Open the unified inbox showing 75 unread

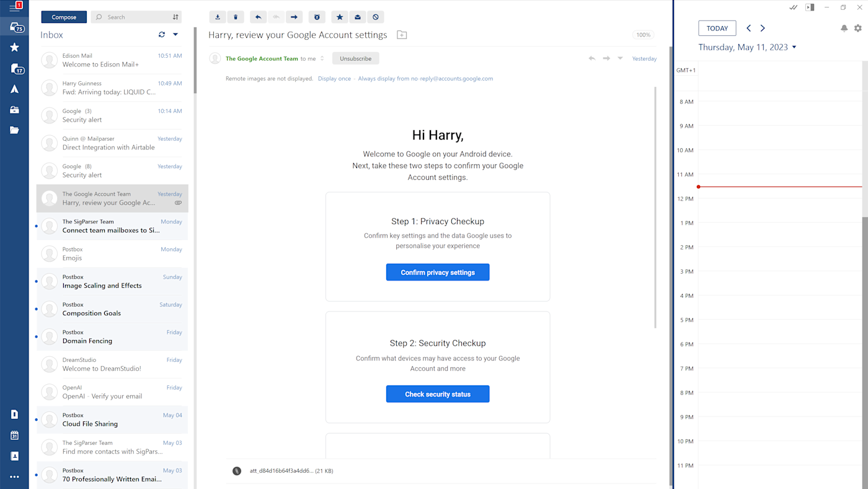[16, 27]
